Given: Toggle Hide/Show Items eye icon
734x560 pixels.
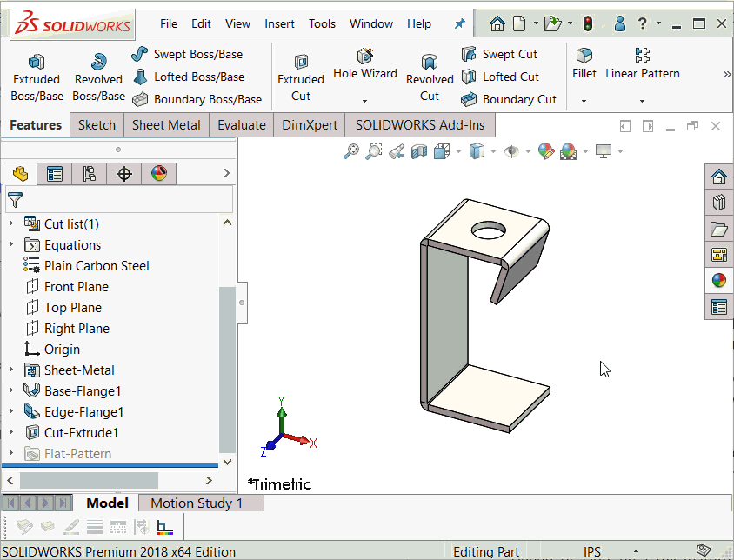Looking at the screenshot, I should coord(514,151).
